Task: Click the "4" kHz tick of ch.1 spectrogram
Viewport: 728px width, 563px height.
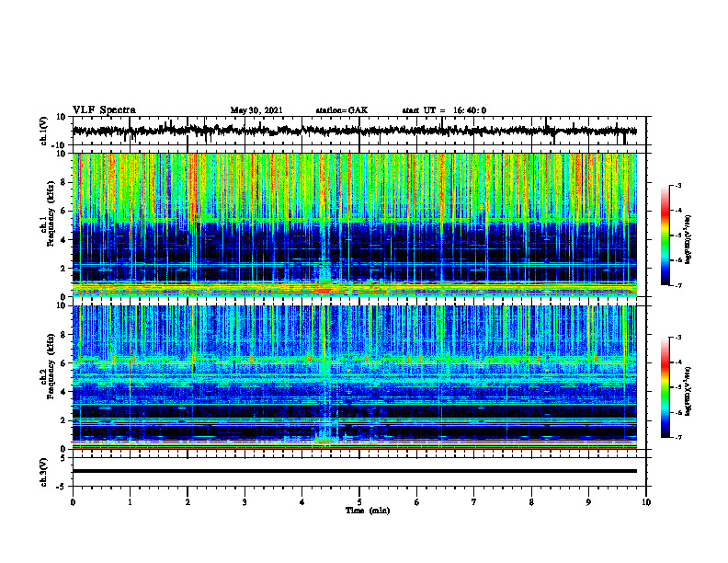Action: point(63,240)
